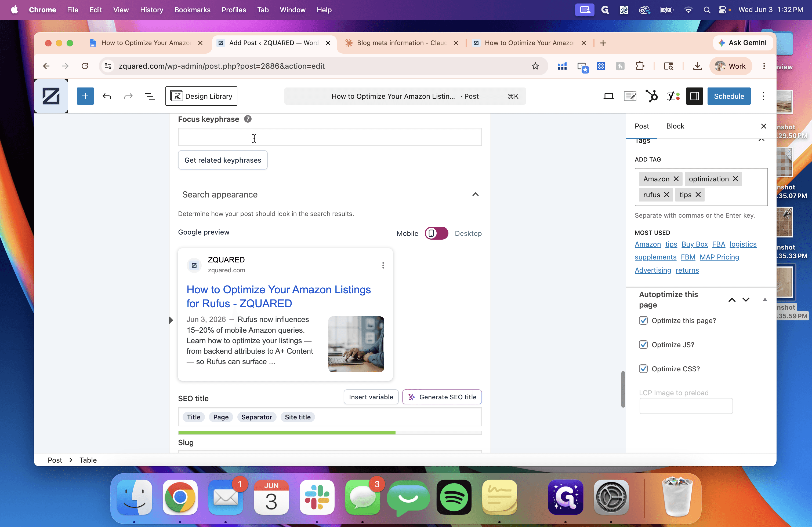Click the ZQUARED site logo icon

51,96
